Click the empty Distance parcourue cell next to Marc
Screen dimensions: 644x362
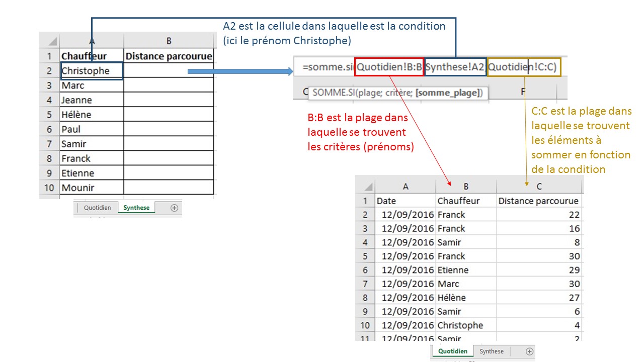169,85
